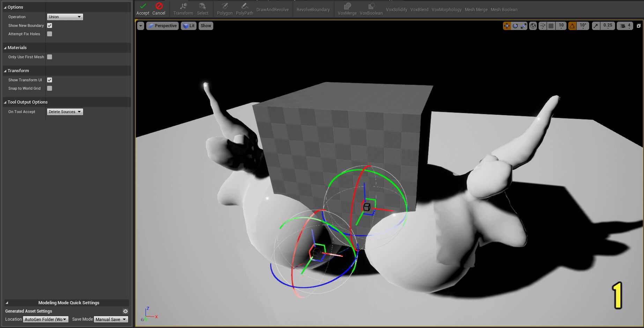Screen dimensions: 644x328
Task: Uncheck Show New Boundary checkbox
Action: tap(50, 25)
